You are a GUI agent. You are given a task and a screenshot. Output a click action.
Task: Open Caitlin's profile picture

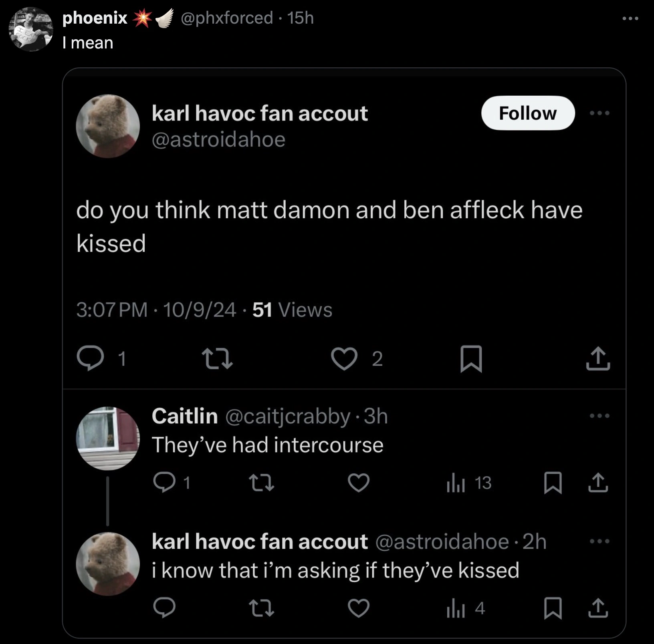coord(108,438)
